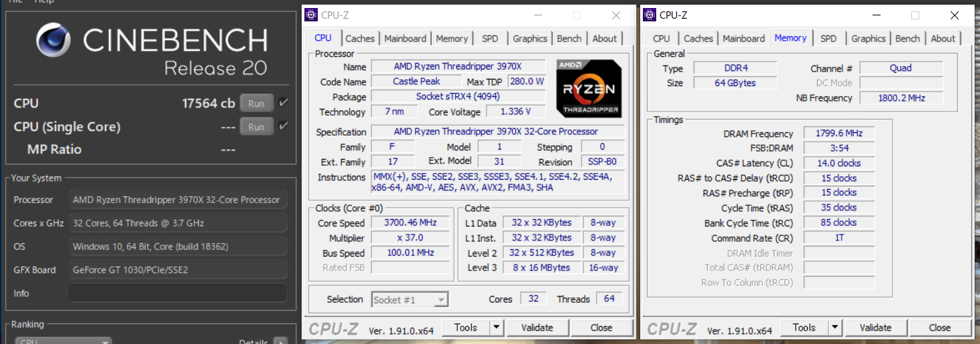This screenshot has height=344, width=980.
Task: Click Validate in the left CPU-Z window
Action: [x=537, y=327]
